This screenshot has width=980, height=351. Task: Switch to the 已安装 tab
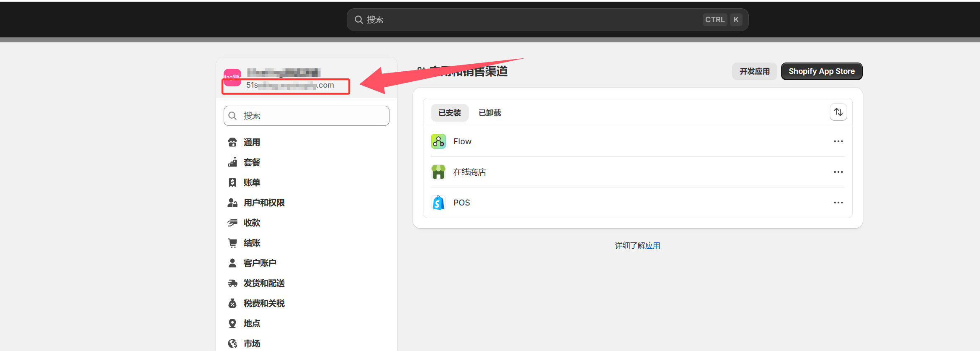449,113
